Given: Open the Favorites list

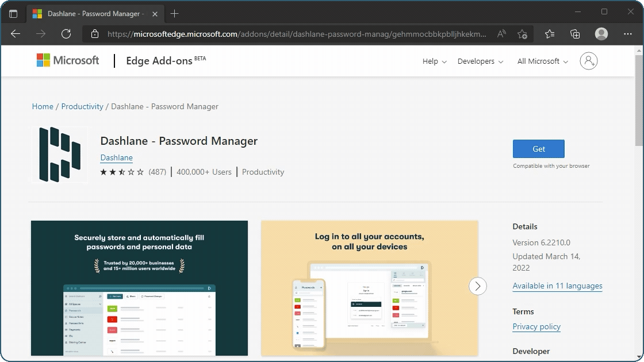Looking at the screenshot, I should point(550,34).
